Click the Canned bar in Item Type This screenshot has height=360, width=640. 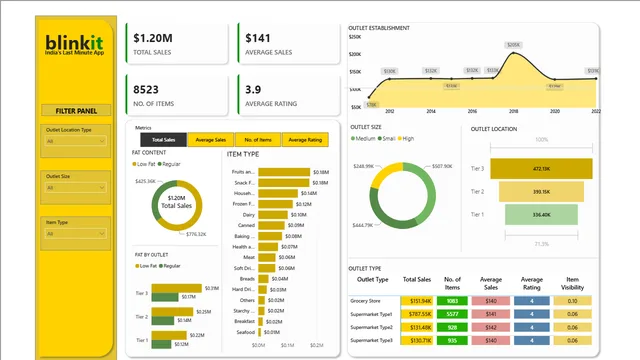(x=271, y=225)
